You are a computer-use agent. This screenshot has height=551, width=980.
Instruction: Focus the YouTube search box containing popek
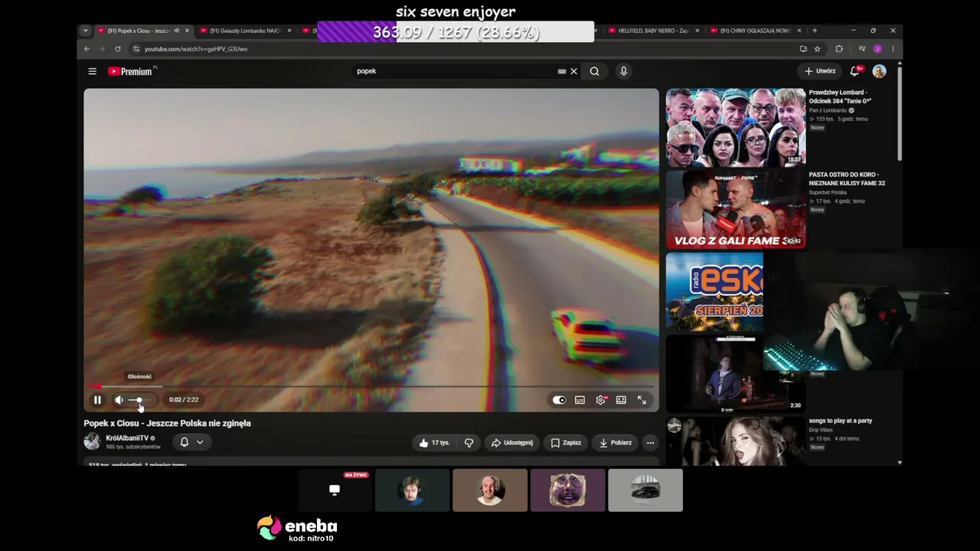pos(456,71)
